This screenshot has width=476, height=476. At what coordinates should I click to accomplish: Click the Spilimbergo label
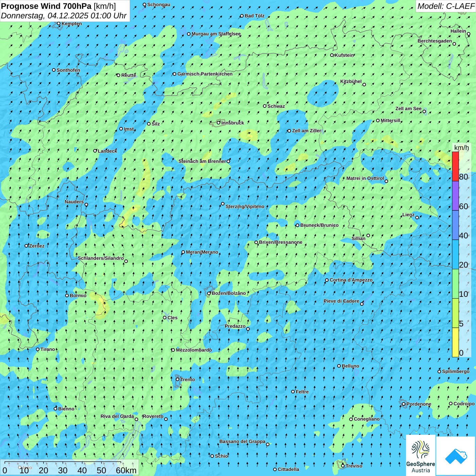point(456,372)
